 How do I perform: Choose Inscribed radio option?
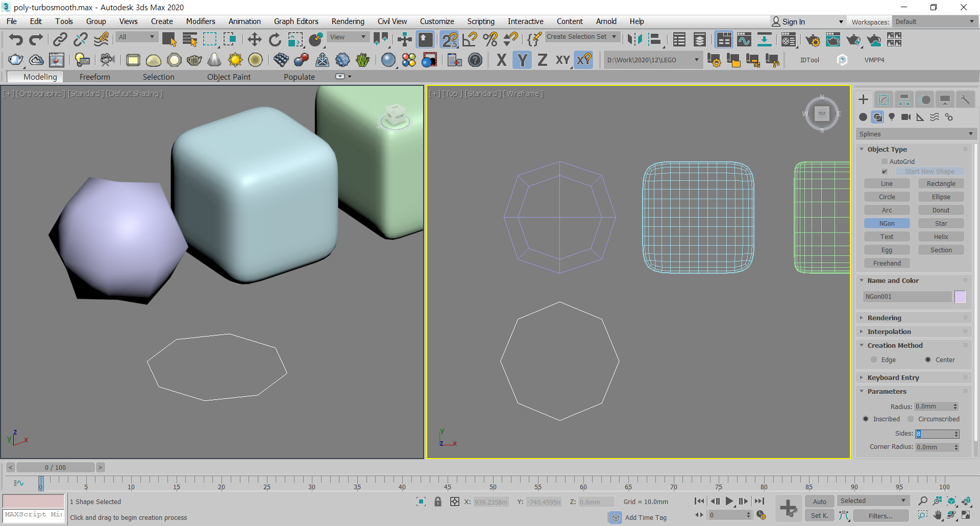[x=866, y=419]
